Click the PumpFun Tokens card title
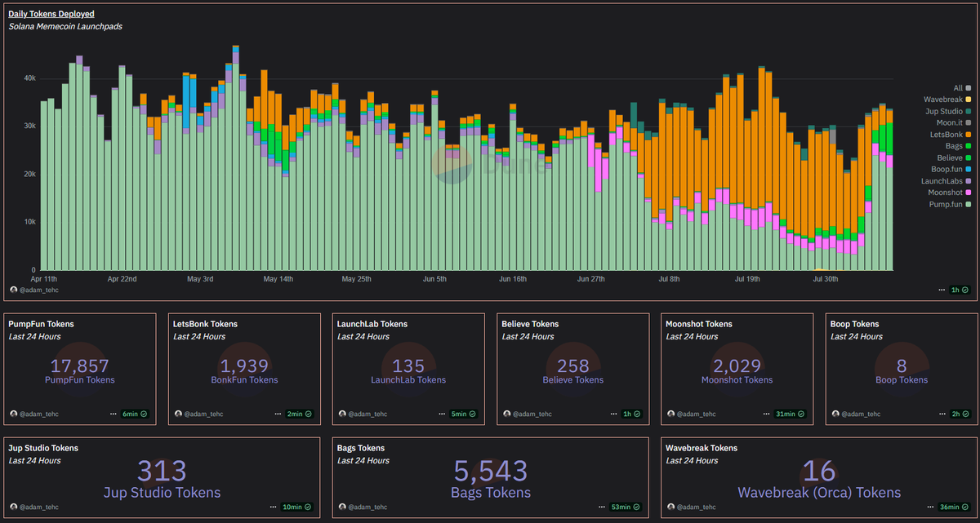This screenshot has height=523, width=980. coord(41,324)
